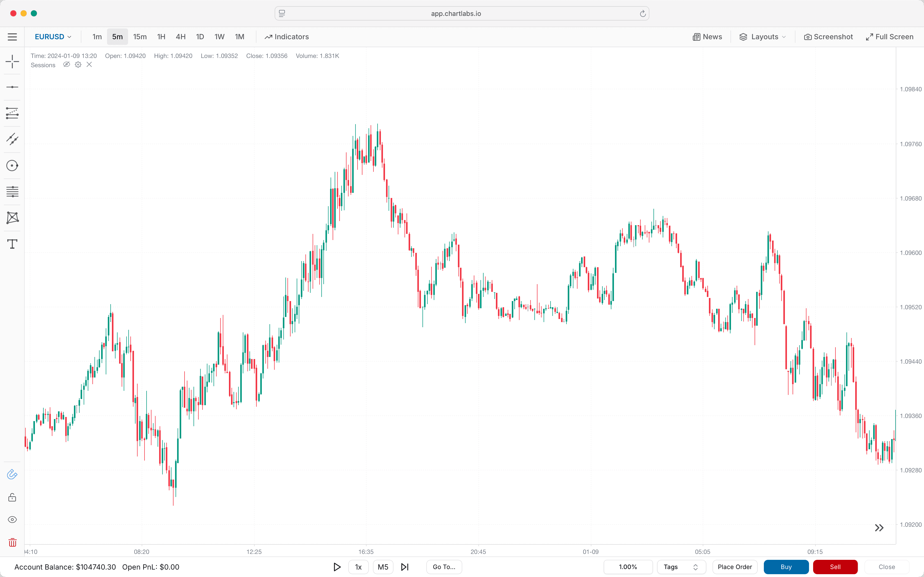Click the blue Buy button

pyautogui.click(x=786, y=567)
